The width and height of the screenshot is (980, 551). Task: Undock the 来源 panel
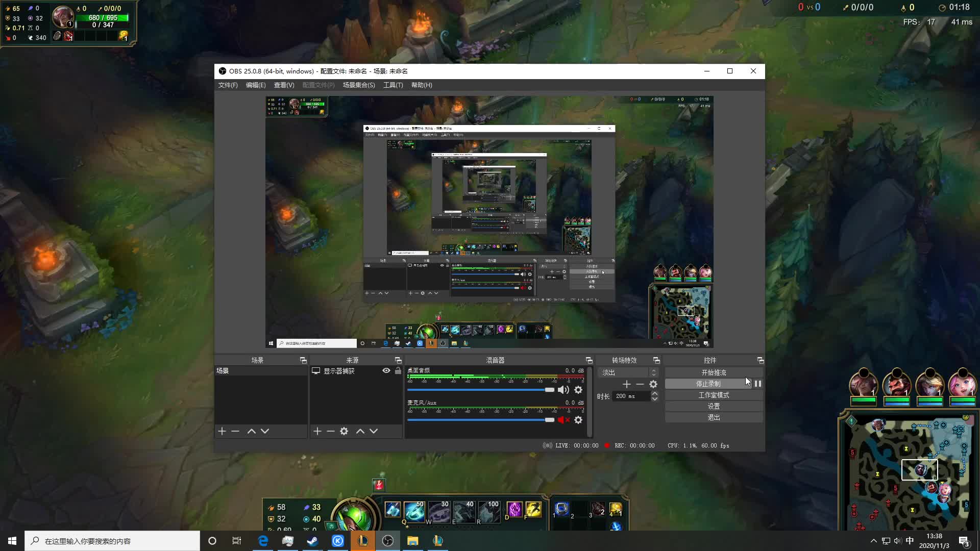click(398, 360)
